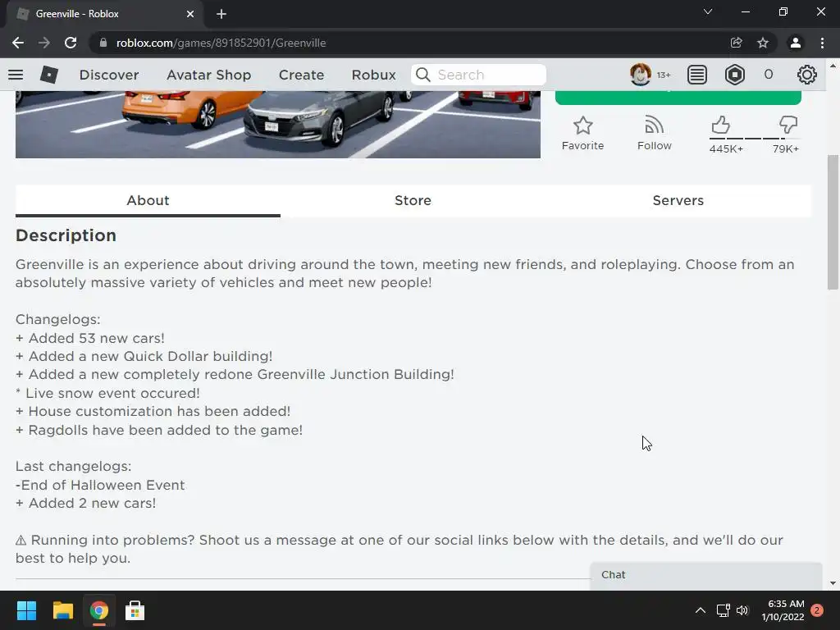The image size is (840, 630).
Task: Open the Avatar Shop menu item
Action: pos(209,75)
